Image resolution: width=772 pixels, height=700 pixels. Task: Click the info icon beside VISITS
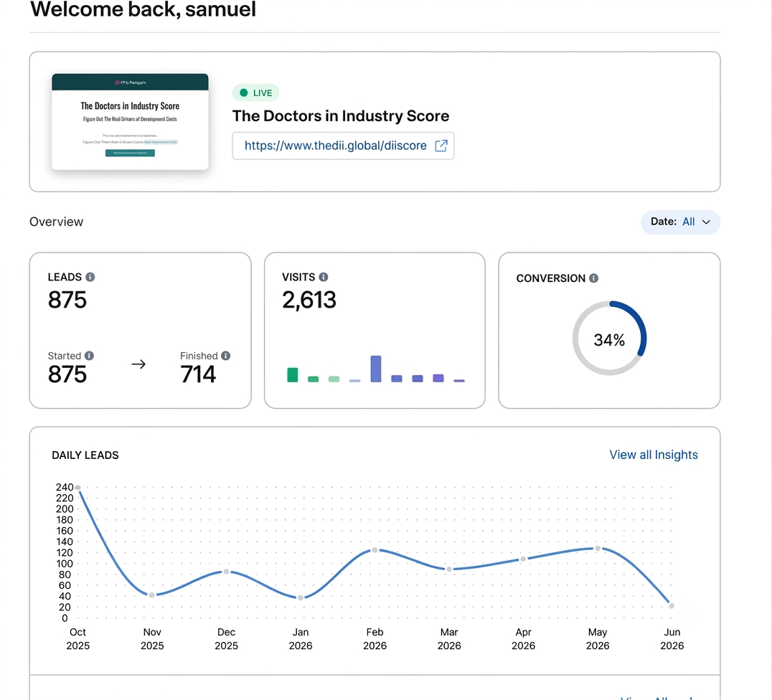point(324,277)
